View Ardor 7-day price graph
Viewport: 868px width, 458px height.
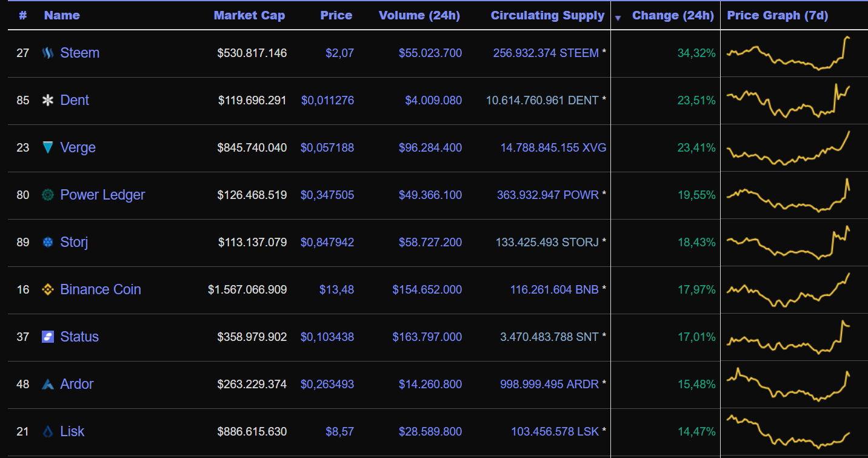pos(789,384)
